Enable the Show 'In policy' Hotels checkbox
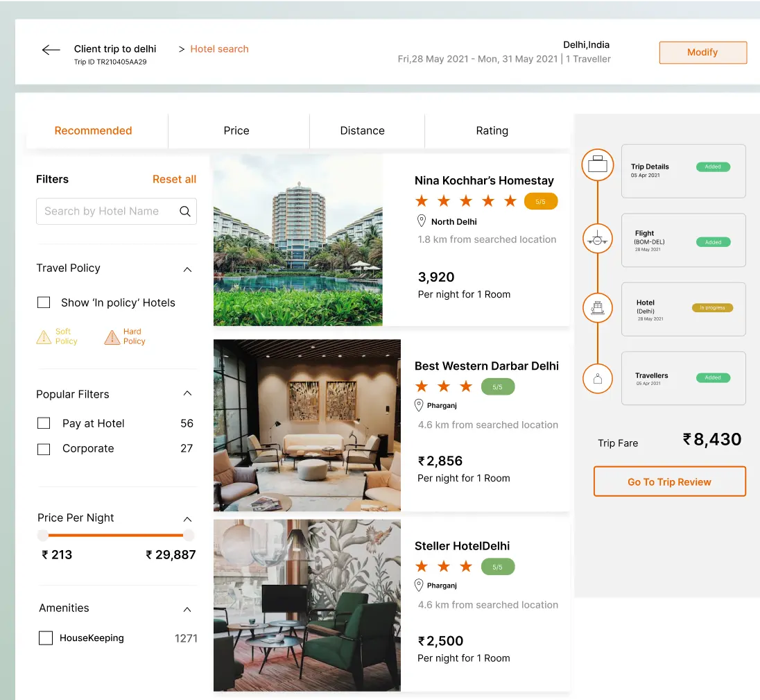 point(44,302)
